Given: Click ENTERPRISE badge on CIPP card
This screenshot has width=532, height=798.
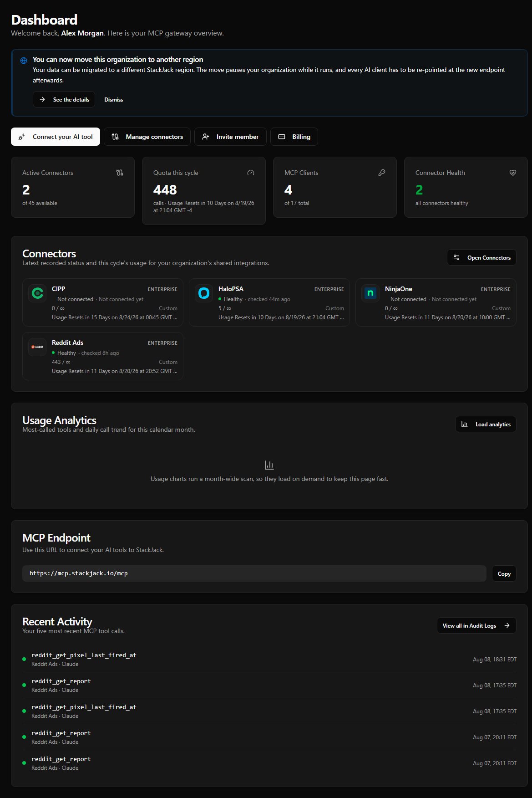Looking at the screenshot, I should click(x=162, y=289).
